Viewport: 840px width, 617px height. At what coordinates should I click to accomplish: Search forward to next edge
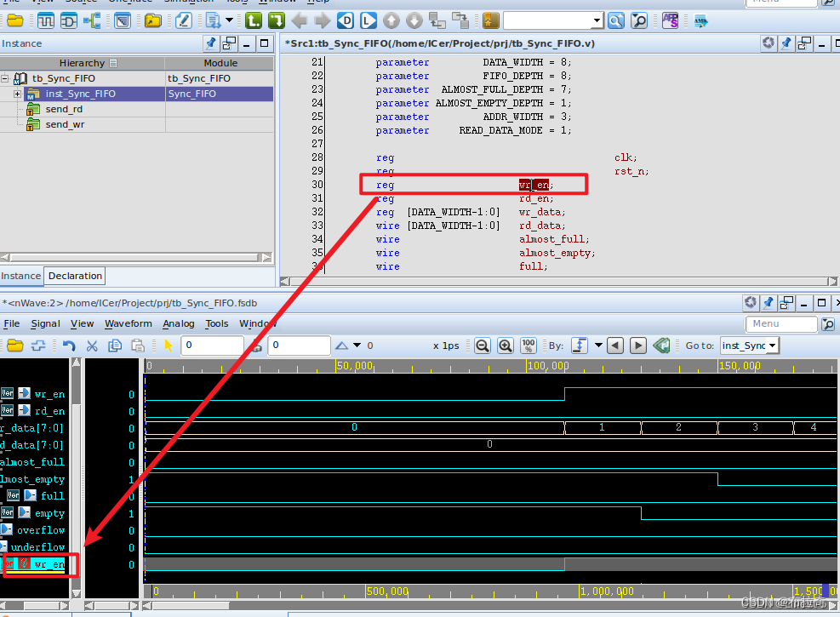[x=638, y=346]
